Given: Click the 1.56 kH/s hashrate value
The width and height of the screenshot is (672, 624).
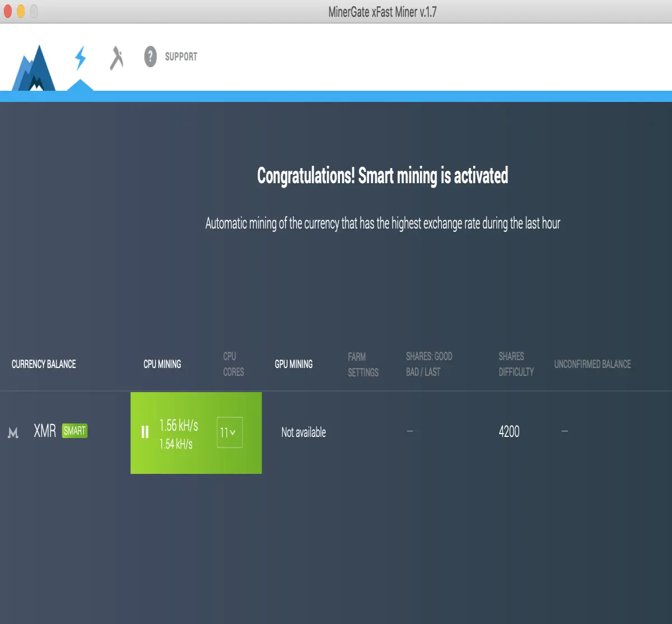Looking at the screenshot, I should pyautogui.click(x=179, y=425).
